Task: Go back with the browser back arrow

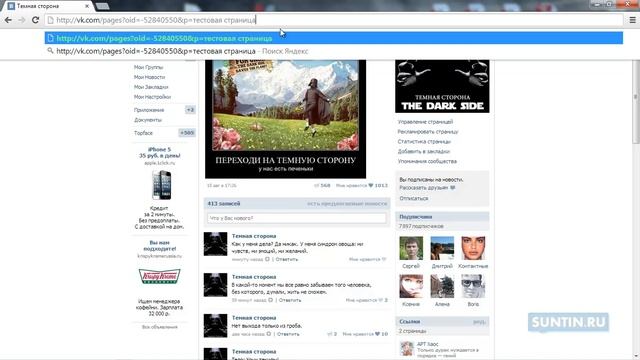Action: [8, 20]
